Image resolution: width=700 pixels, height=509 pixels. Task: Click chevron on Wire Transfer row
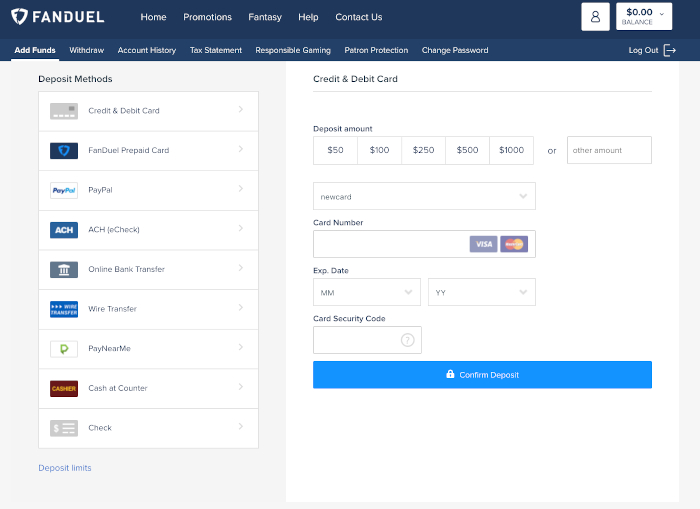[x=241, y=307]
